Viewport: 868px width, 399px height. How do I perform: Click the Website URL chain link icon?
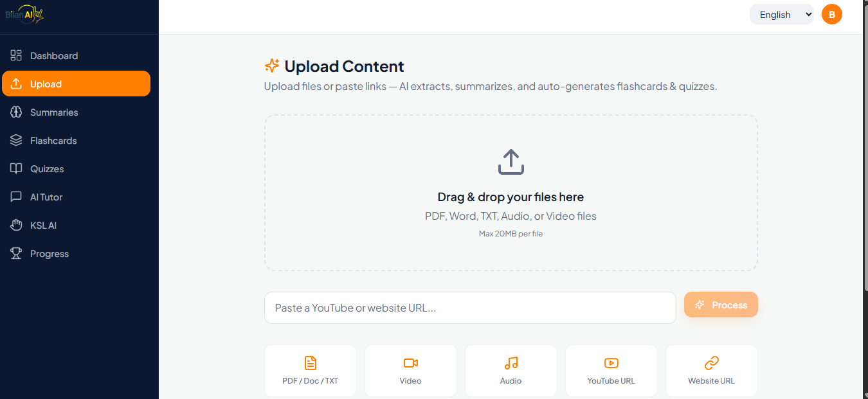(x=712, y=363)
